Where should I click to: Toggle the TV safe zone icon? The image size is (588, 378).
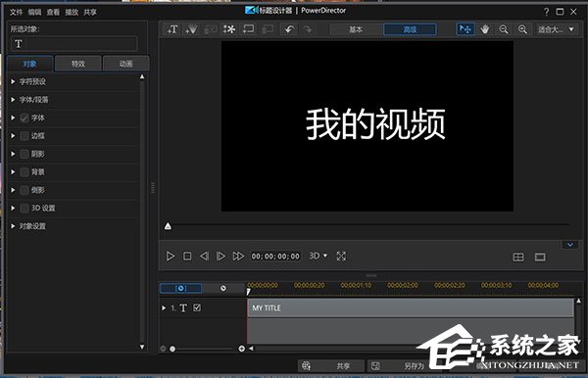coord(540,257)
